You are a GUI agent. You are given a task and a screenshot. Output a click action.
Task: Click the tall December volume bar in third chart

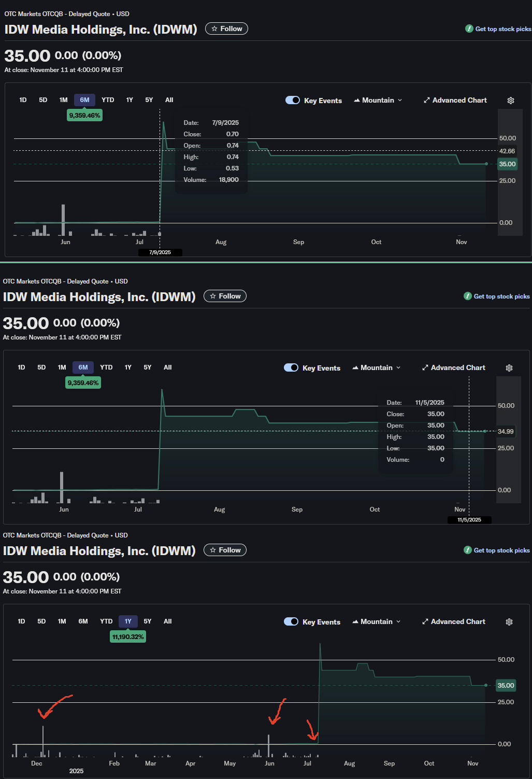43,741
